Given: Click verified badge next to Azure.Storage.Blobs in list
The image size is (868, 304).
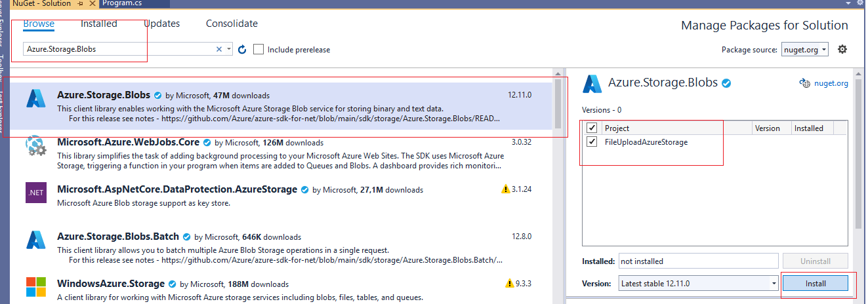Looking at the screenshot, I should pyautogui.click(x=157, y=95).
